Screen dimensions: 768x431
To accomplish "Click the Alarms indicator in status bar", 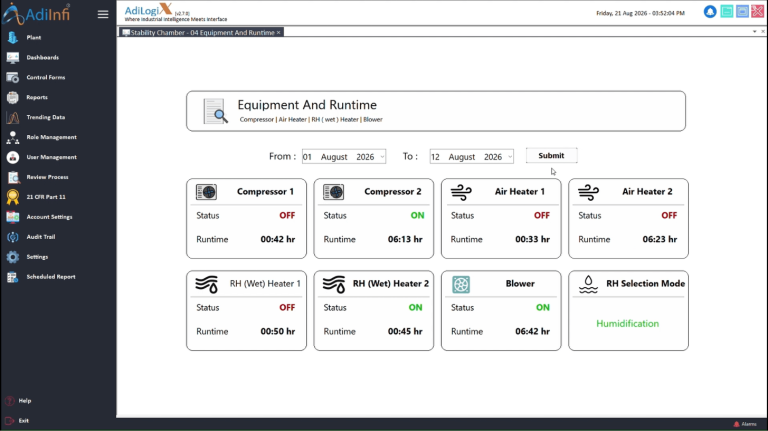I will tap(745, 424).
